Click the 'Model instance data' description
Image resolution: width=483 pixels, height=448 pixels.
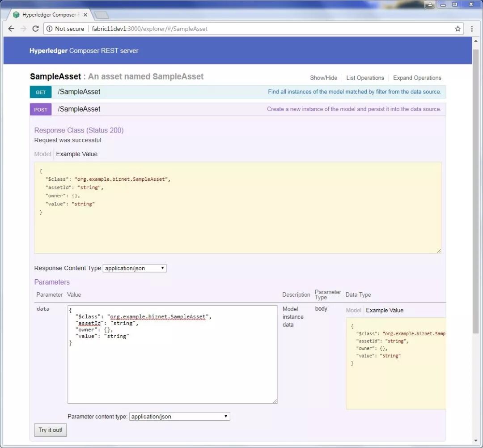click(293, 317)
